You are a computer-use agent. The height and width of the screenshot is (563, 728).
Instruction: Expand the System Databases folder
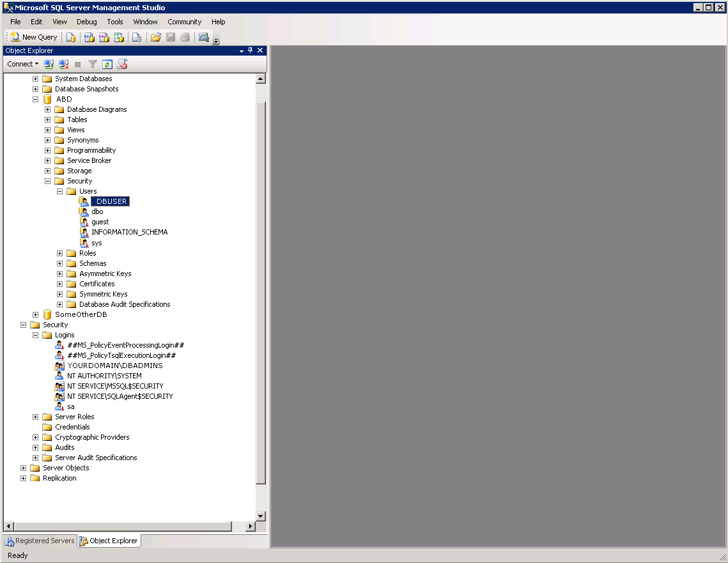pyautogui.click(x=35, y=79)
